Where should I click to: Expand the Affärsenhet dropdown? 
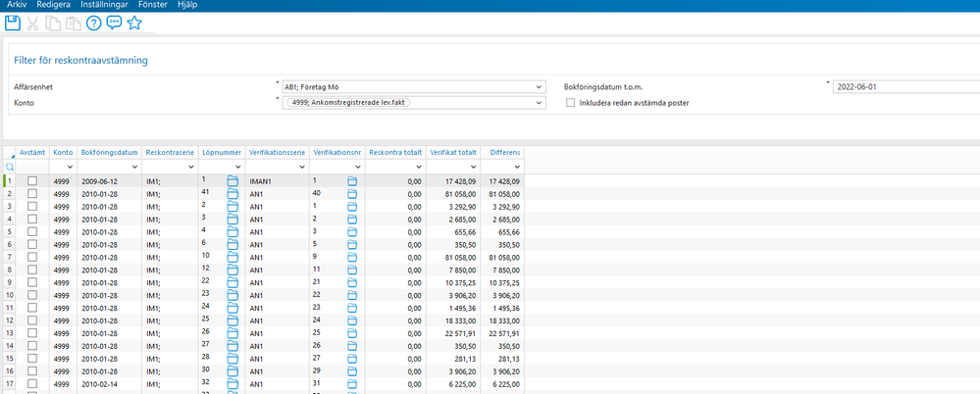[x=539, y=86]
